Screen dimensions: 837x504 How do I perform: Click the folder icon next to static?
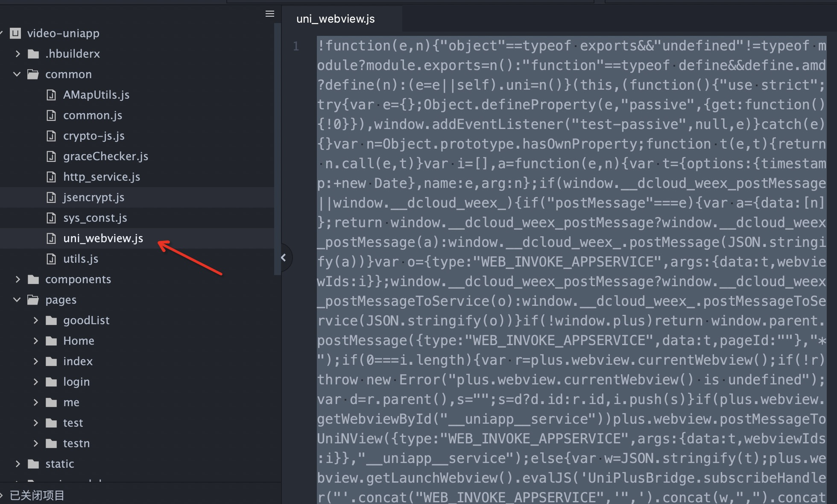[x=33, y=464]
